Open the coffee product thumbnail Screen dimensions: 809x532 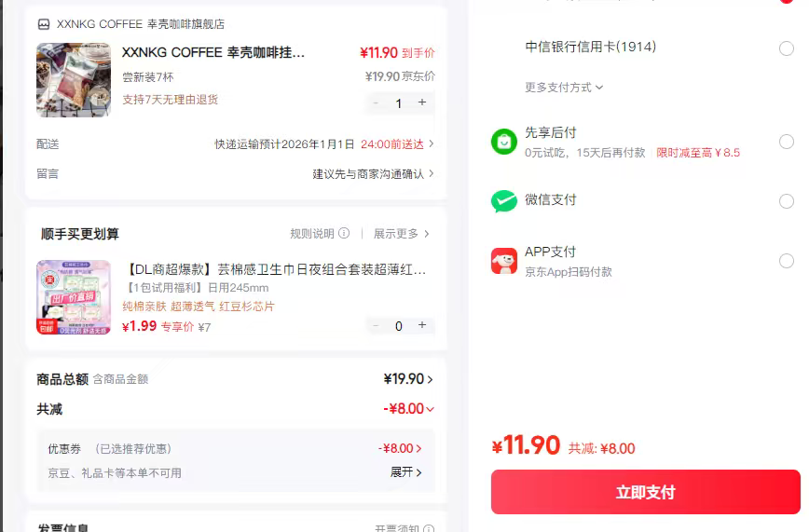coord(74,80)
